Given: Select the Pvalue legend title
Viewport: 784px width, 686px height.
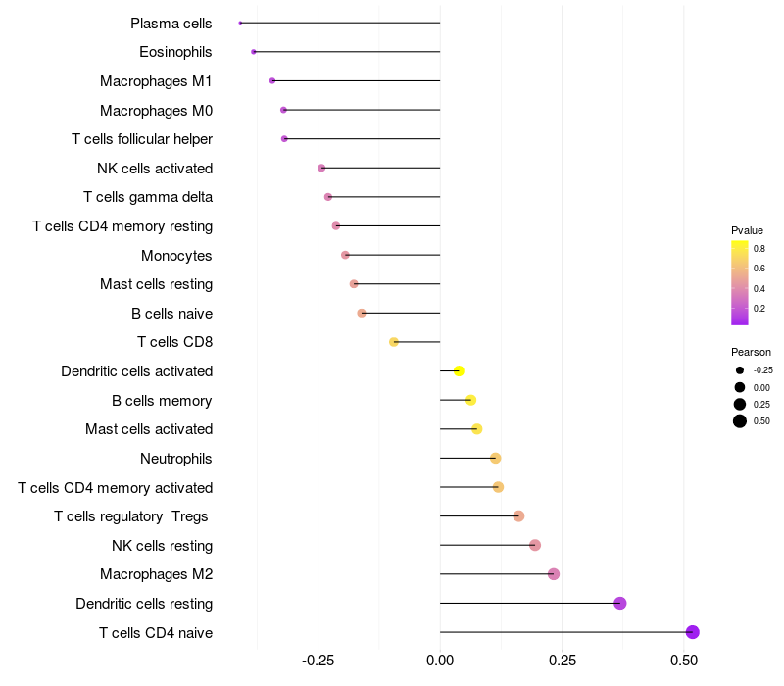Looking at the screenshot, I should click(x=747, y=230).
